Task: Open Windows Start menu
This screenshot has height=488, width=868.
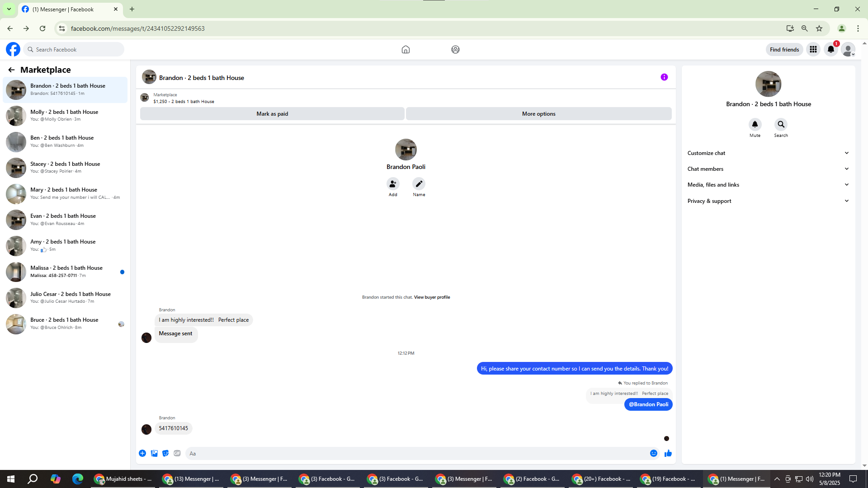Action: pos(11,479)
